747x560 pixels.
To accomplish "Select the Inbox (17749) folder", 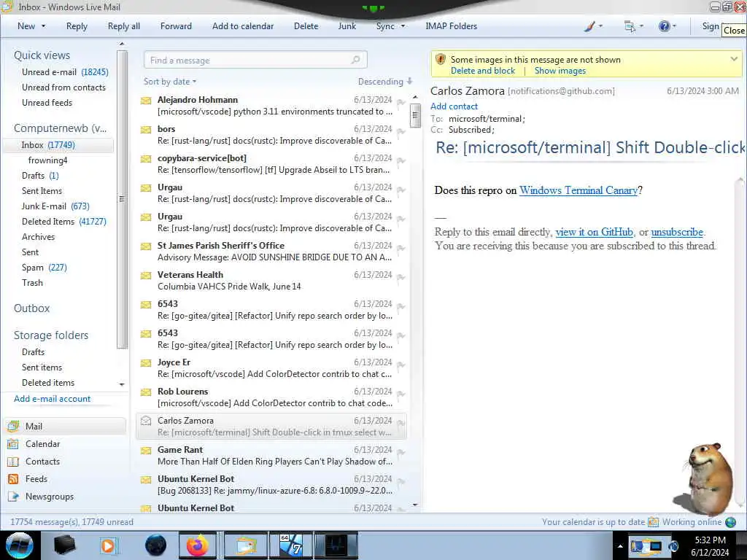I will (x=58, y=145).
